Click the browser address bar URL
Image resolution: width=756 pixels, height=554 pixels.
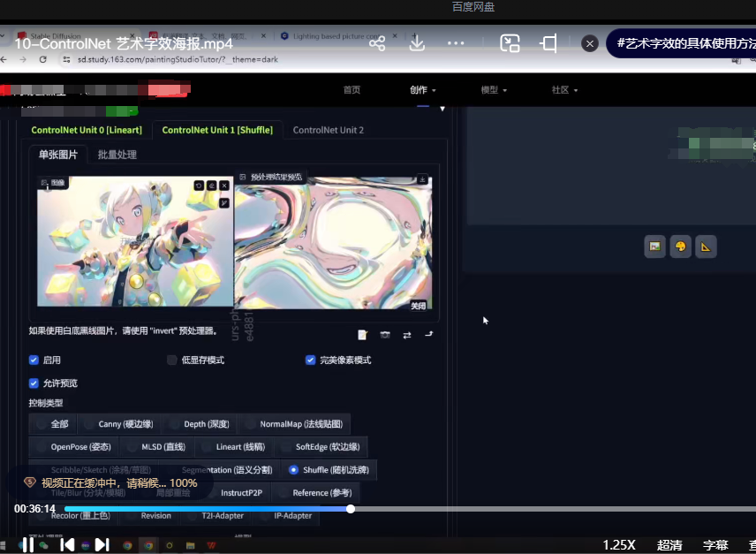click(178, 59)
